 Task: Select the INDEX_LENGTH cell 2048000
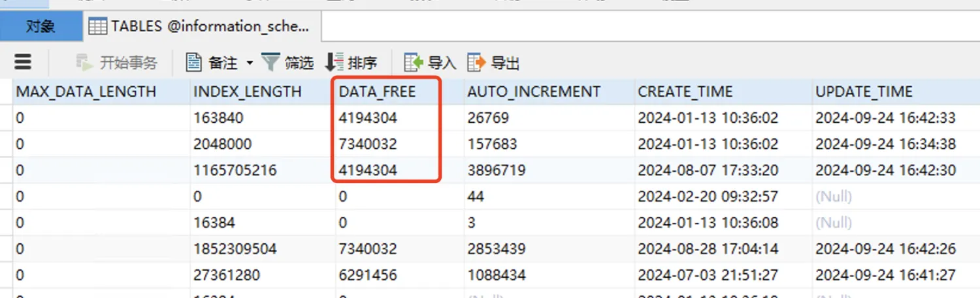[262, 144]
